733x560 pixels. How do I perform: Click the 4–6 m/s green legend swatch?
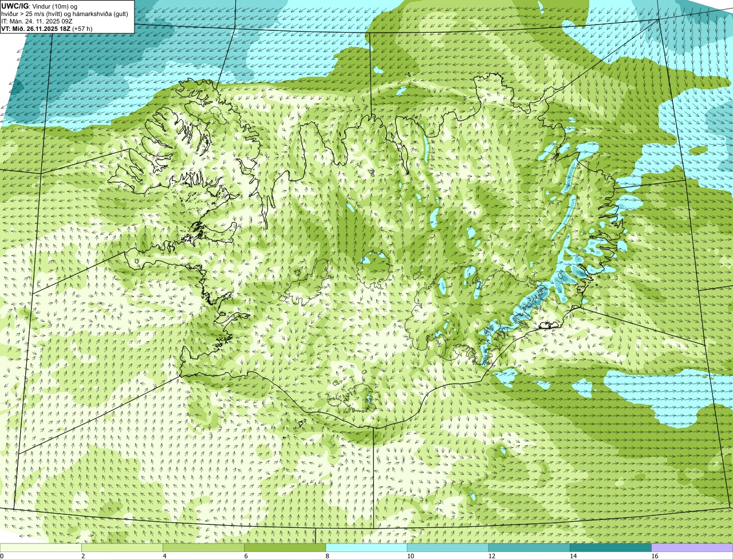pos(204,547)
